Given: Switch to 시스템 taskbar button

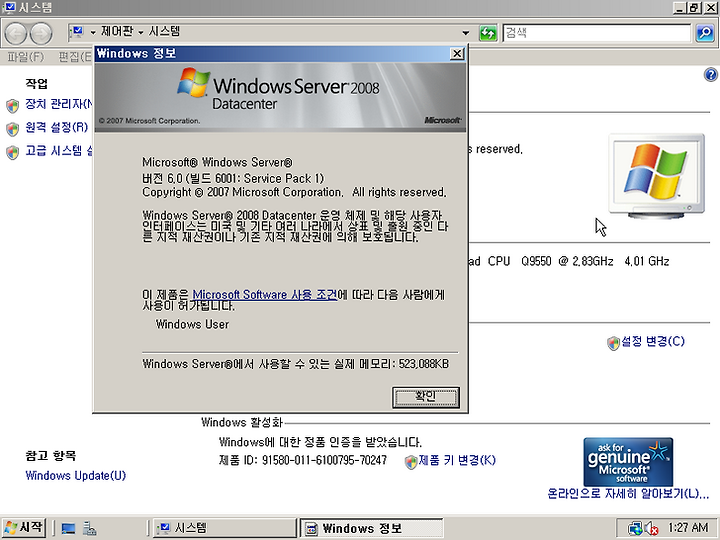Looking at the screenshot, I should pyautogui.click(x=225, y=528).
